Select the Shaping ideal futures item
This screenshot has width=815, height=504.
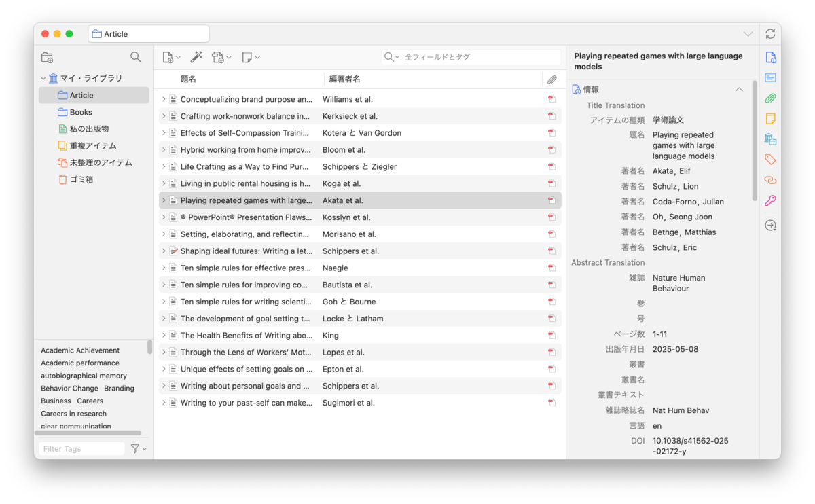pyautogui.click(x=360, y=251)
